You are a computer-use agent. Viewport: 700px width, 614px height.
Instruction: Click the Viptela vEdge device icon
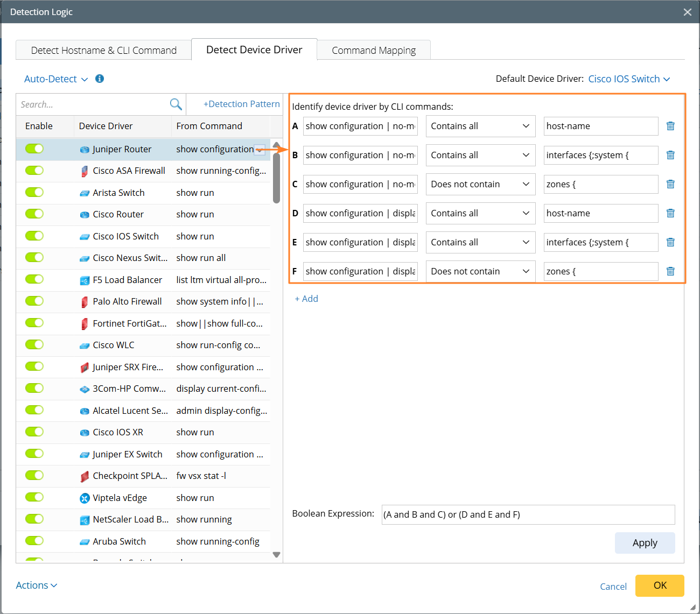(85, 498)
